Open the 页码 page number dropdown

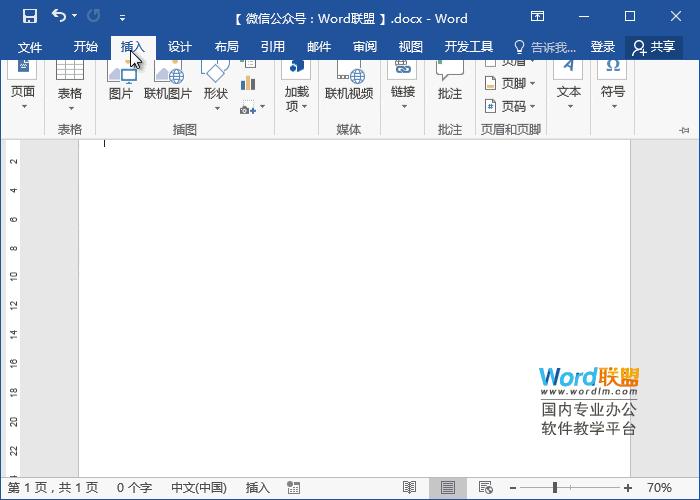(x=510, y=107)
